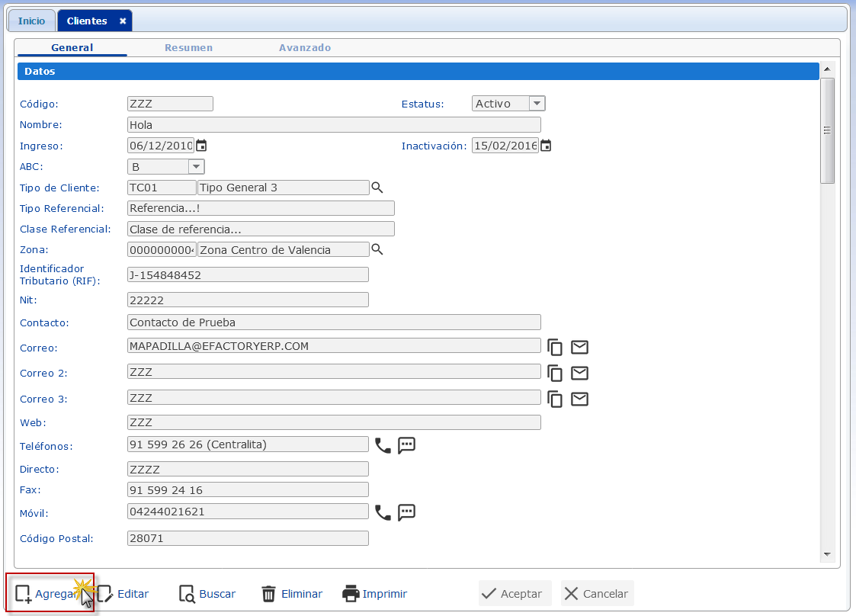
Task: Expand the Estatus dropdown
Action: (x=537, y=104)
